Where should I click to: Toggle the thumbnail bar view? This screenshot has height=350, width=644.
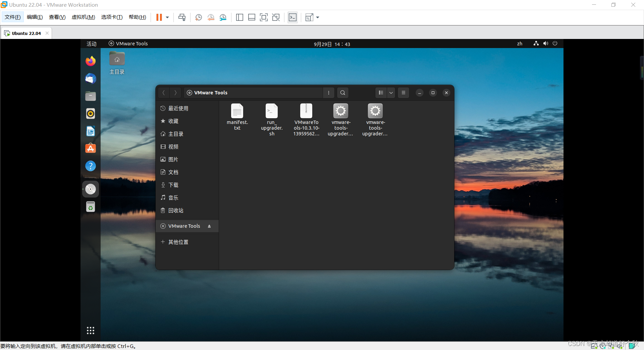252,17
